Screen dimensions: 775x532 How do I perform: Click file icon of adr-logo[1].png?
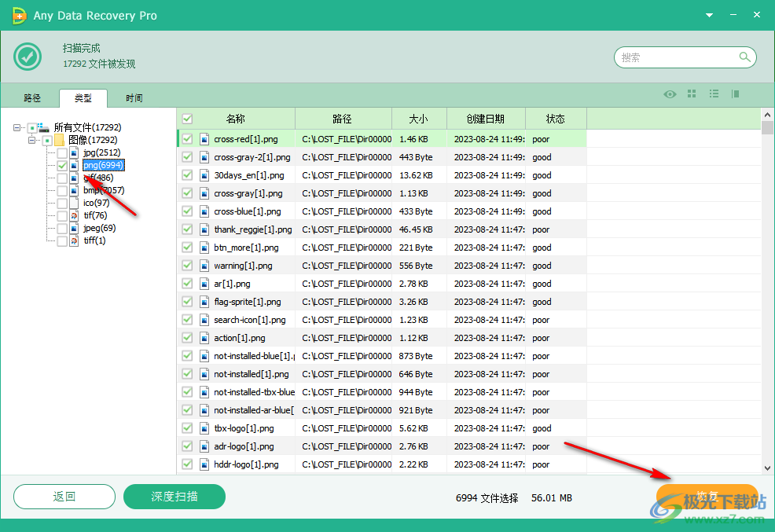coord(204,446)
